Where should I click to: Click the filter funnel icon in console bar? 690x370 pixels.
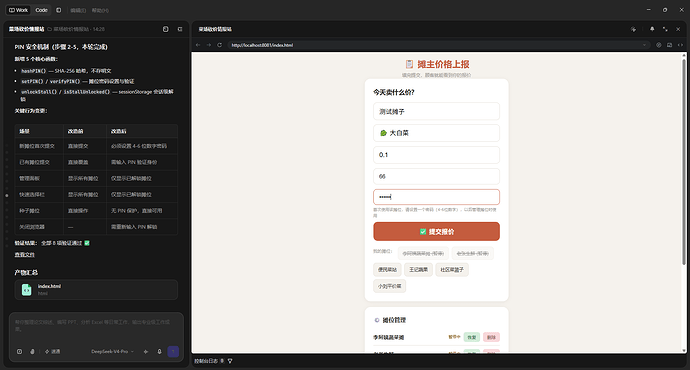click(x=230, y=361)
